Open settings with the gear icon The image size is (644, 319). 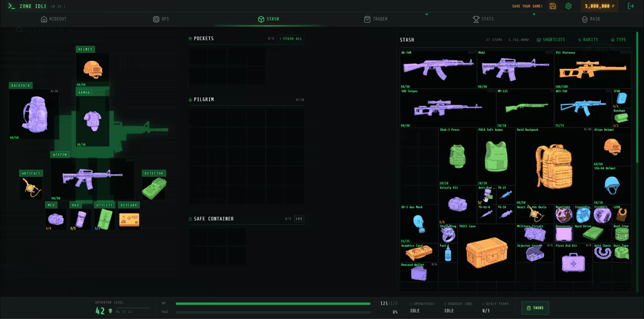click(569, 6)
